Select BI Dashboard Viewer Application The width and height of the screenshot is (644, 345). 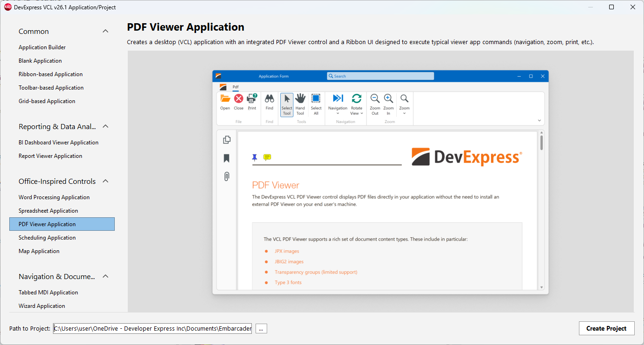tap(62, 143)
